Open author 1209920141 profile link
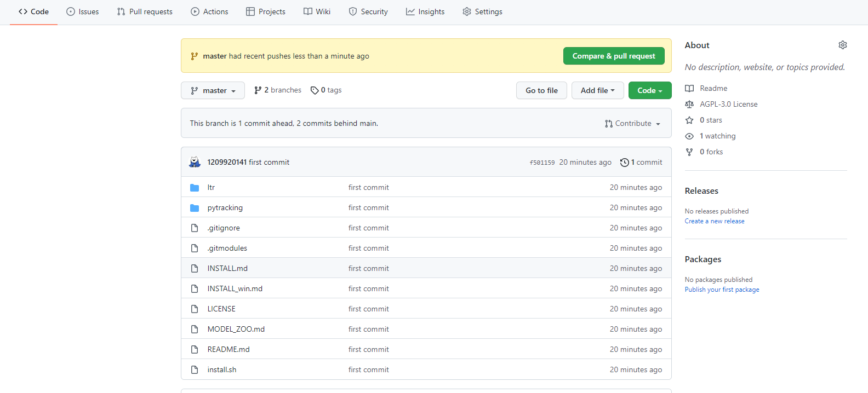 227,162
